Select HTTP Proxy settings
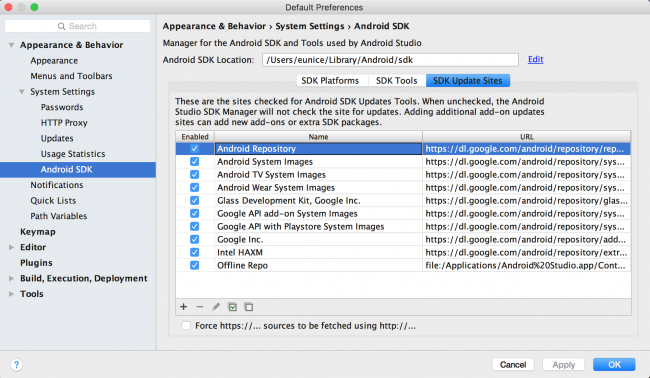Image resolution: width=650 pixels, height=378 pixels. [64, 123]
